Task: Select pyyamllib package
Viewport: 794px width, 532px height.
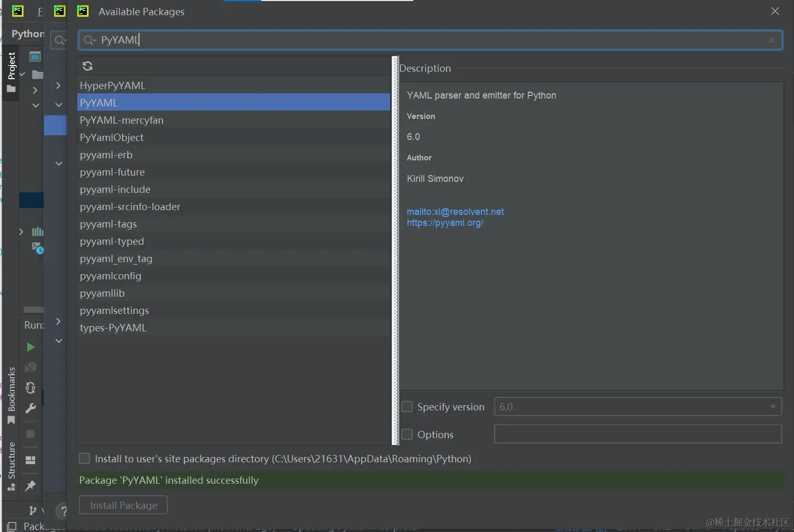Action: tap(234, 293)
